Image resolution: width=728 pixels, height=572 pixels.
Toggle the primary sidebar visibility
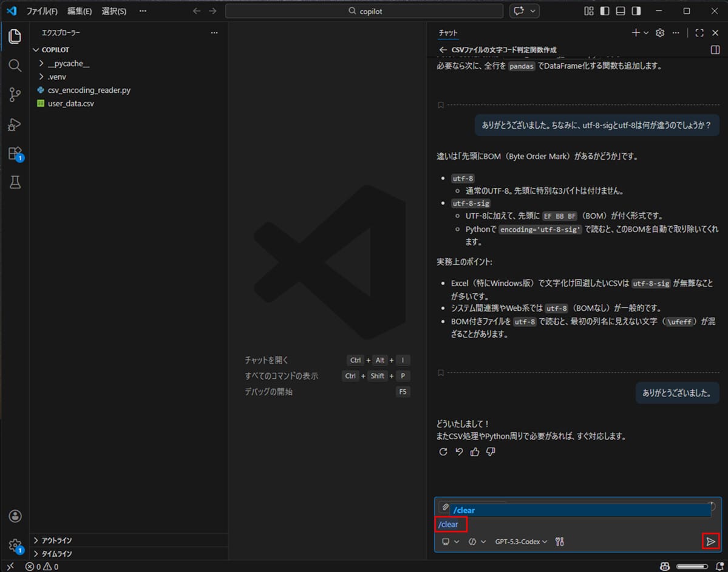coord(604,10)
